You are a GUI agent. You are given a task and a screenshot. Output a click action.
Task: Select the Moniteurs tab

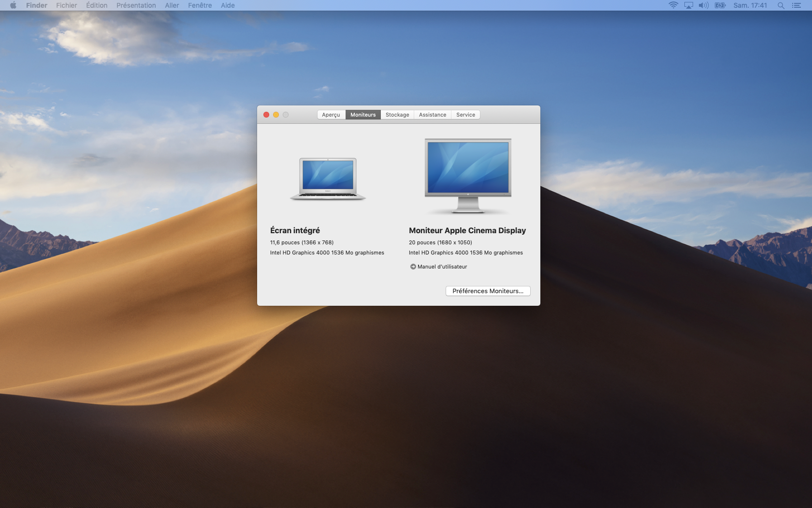[x=363, y=115]
